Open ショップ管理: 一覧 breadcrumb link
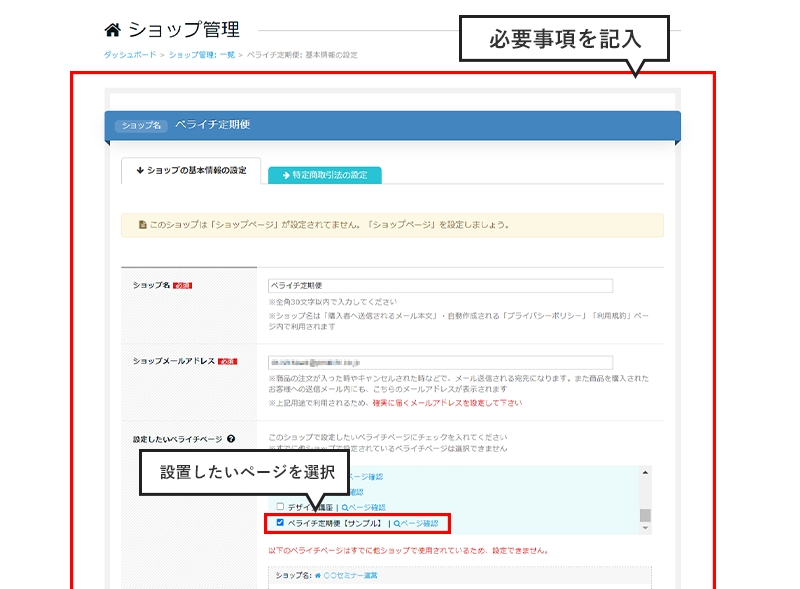 tap(201, 55)
